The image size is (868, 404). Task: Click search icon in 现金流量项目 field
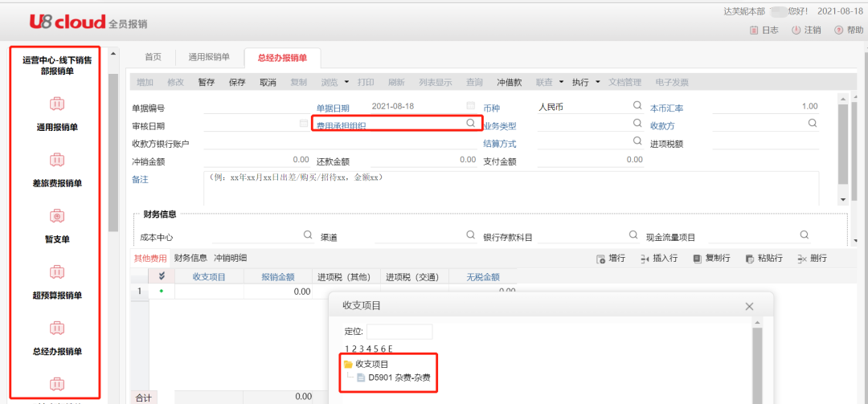(x=805, y=235)
